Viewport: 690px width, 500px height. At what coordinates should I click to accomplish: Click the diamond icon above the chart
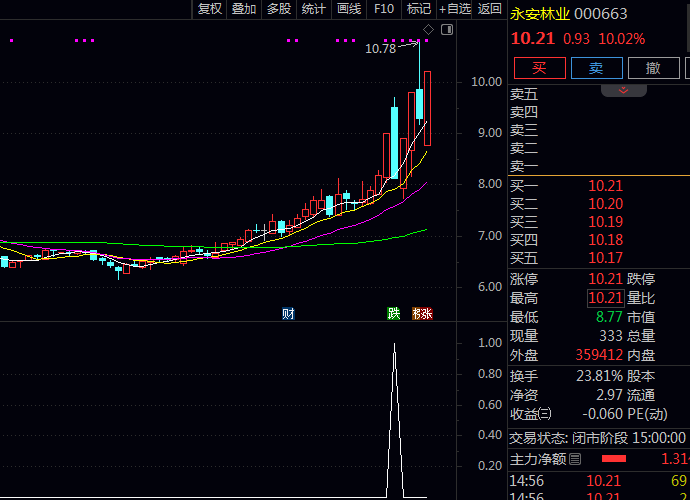pos(428,29)
